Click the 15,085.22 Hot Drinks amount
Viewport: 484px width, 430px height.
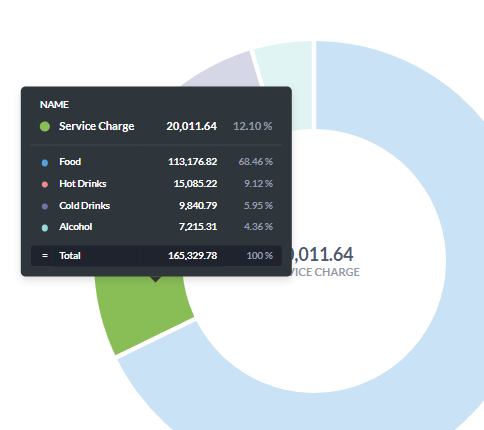coord(195,184)
